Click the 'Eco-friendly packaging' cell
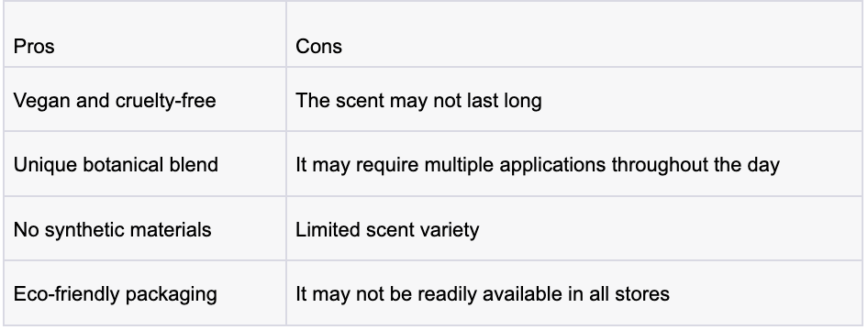 point(144,293)
